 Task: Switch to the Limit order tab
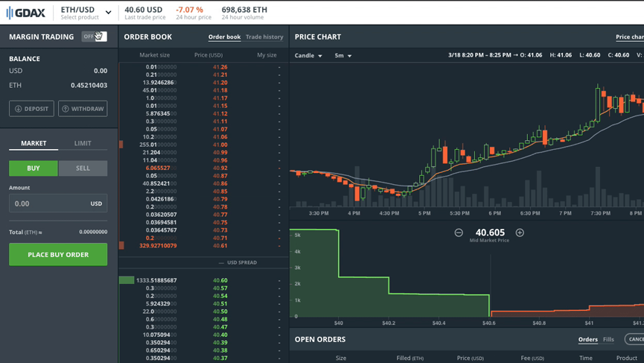(83, 143)
